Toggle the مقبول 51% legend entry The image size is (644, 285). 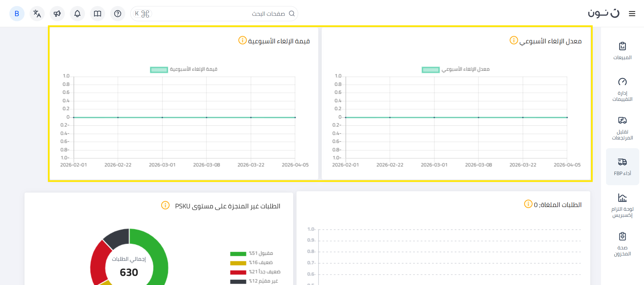pos(252,253)
